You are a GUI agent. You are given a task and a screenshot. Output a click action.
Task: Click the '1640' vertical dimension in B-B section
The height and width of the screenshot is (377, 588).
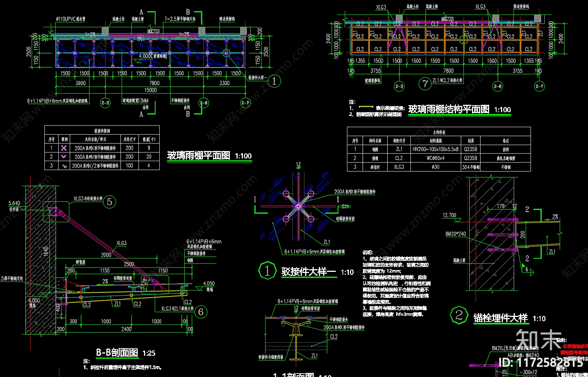(46, 251)
